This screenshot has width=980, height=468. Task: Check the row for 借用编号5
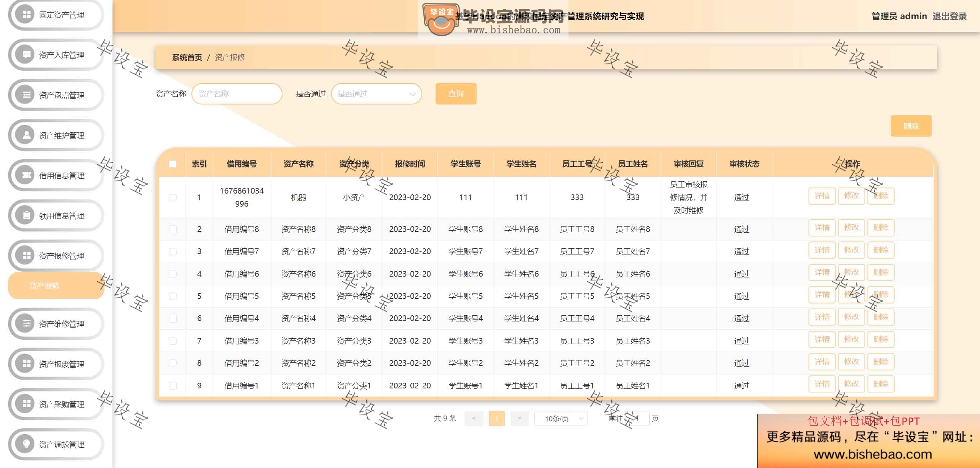tap(173, 296)
